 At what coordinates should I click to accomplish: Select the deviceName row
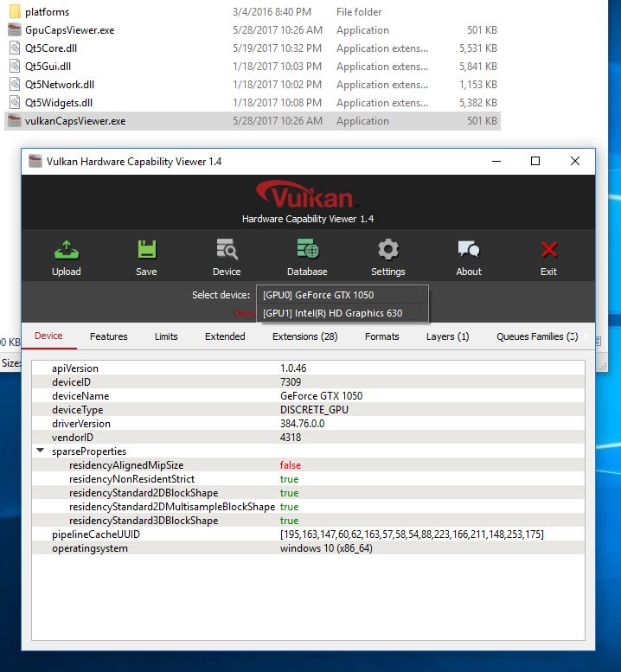pyautogui.click(x=308, y=395)
